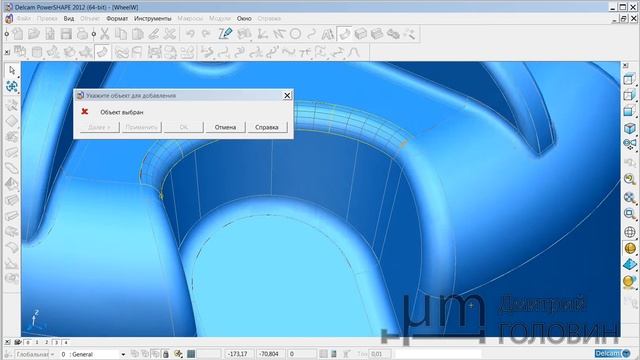Click the highlighted smart surface icon
640x360 pixels.
(102, 52)
